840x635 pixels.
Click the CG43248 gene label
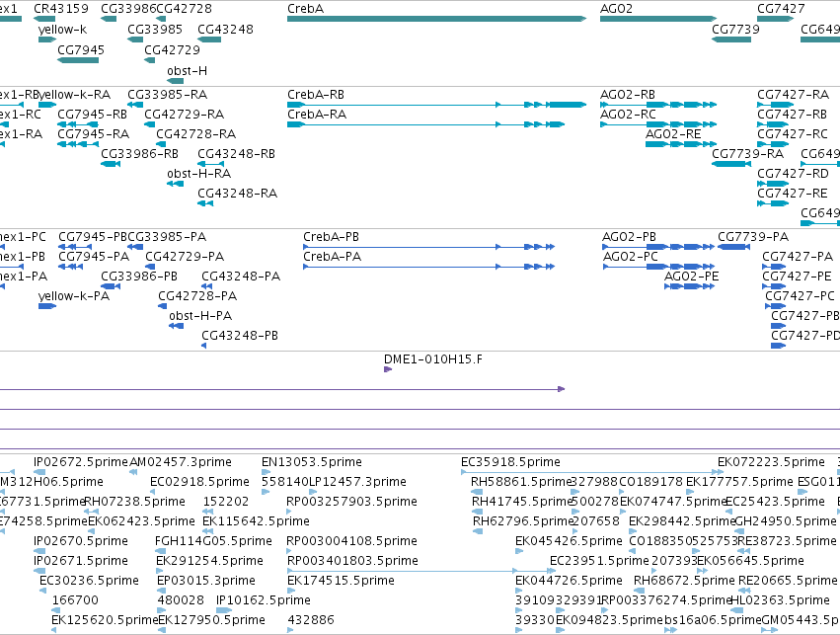225,29
